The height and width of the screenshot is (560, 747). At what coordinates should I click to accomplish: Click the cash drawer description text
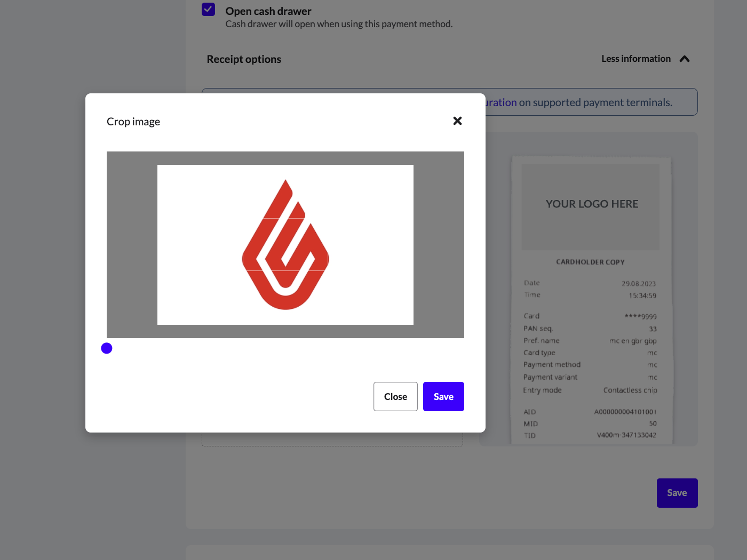(x=339, y=24)
